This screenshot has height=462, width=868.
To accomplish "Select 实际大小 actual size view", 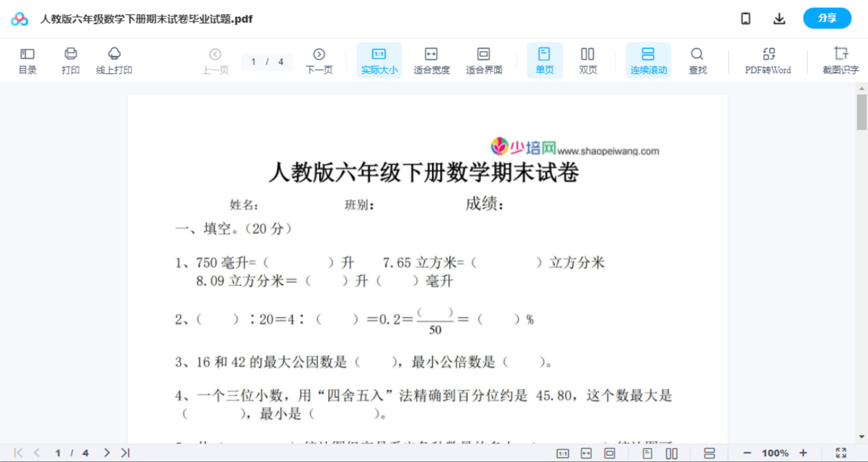I will click(379, 60).
